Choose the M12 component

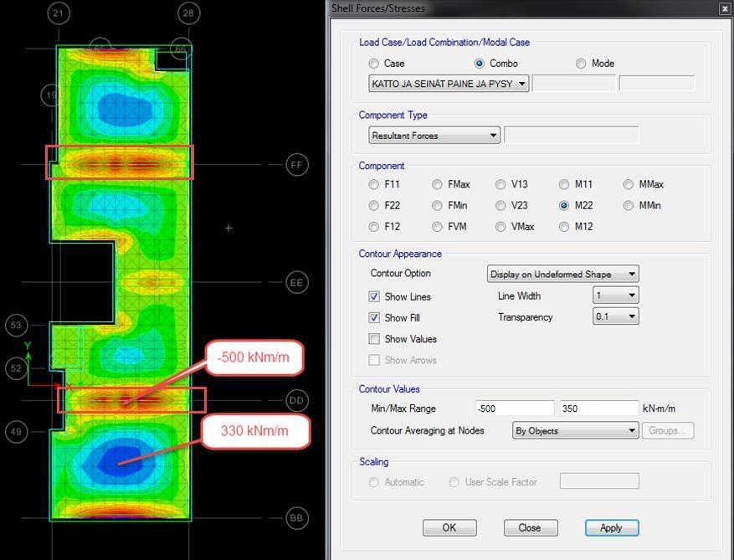564,227
